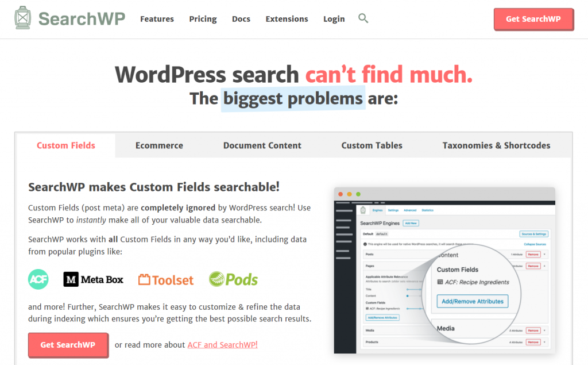Switch to the Ecommerce tab
The width and height of the screenshot is (588, 365).
tap(159, 145)
